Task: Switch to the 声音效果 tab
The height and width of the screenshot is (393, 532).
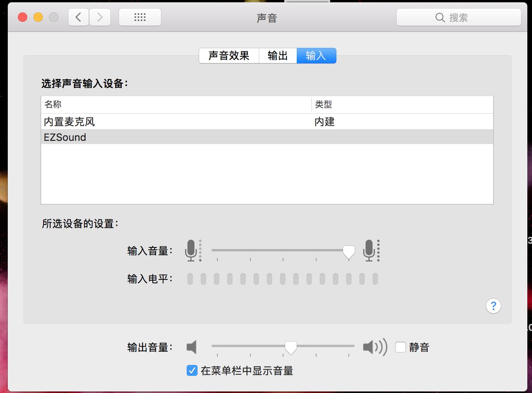Action: [x=229, y=56]
